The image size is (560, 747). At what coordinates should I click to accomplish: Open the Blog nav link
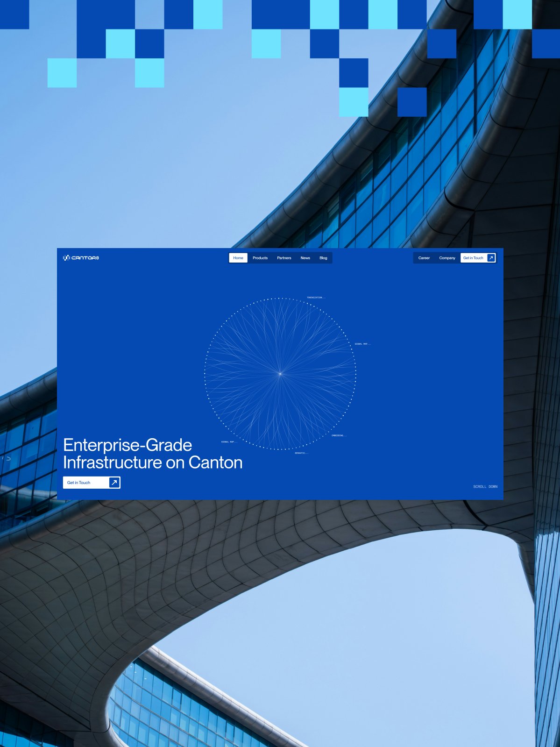point(323,258)
